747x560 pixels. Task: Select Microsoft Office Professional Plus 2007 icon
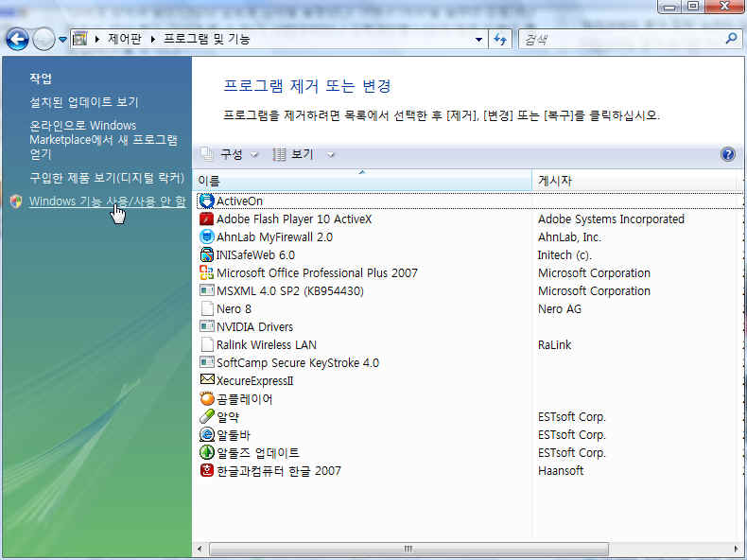206,273
